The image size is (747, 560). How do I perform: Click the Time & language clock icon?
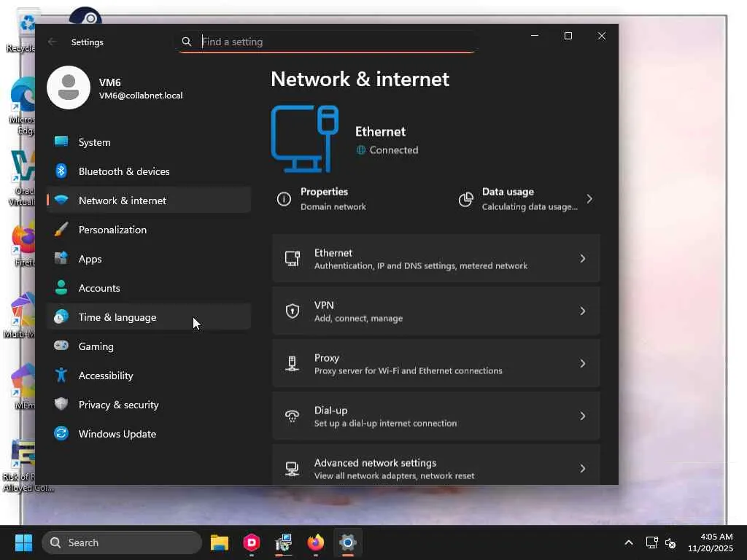click(61, 316)
